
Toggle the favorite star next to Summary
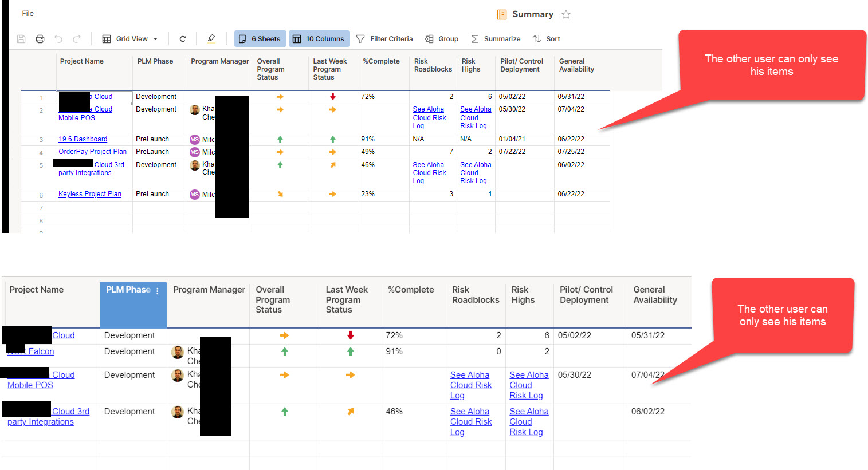click(566, 14)
